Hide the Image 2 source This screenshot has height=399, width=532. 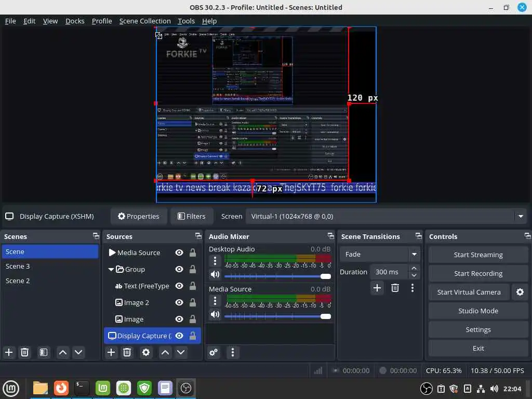pyautogui.click(x=179, y=303)
